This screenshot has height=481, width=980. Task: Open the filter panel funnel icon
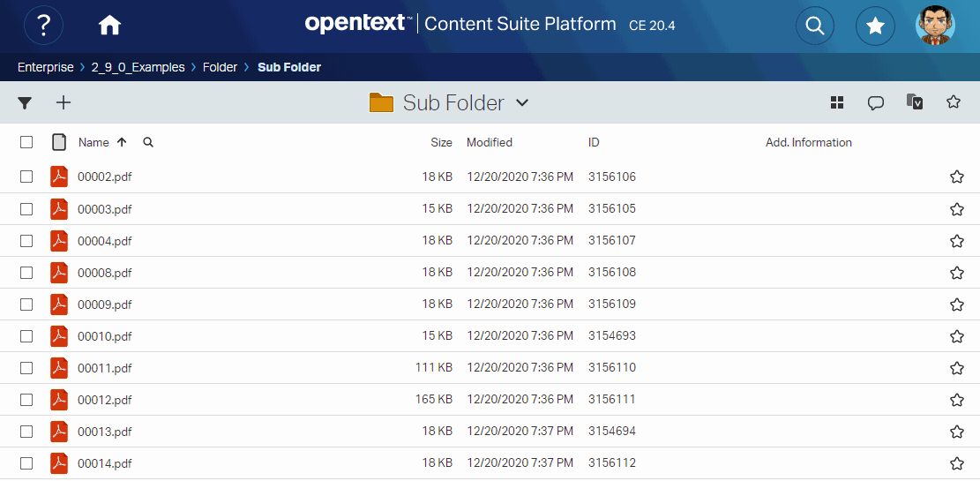25,103
